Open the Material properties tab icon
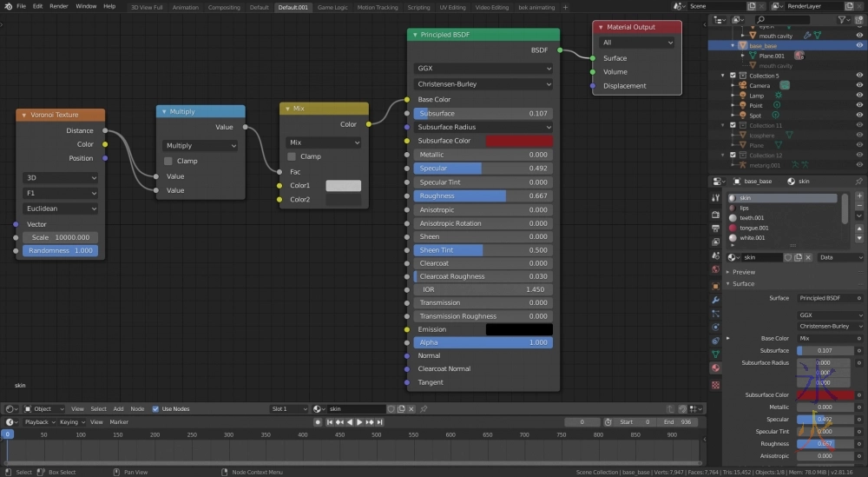 tap(715, 368)
